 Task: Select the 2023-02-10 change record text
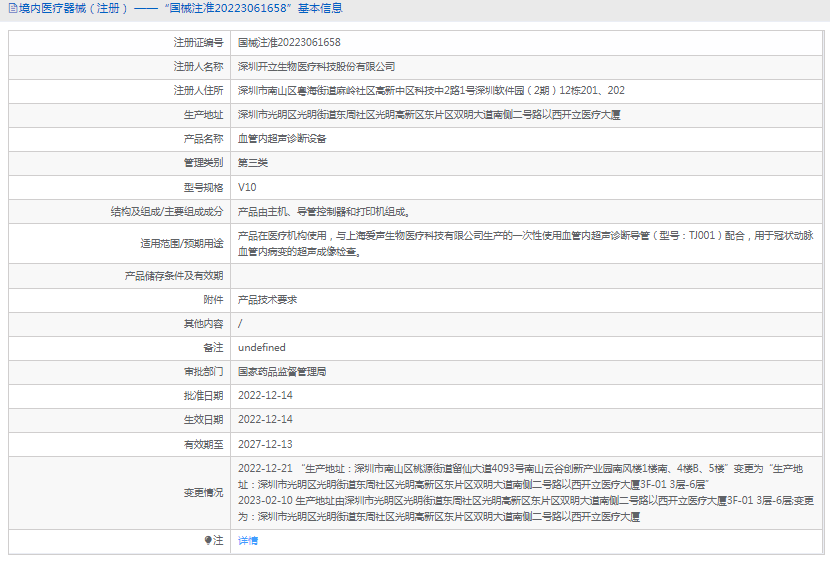click(526, 509)
